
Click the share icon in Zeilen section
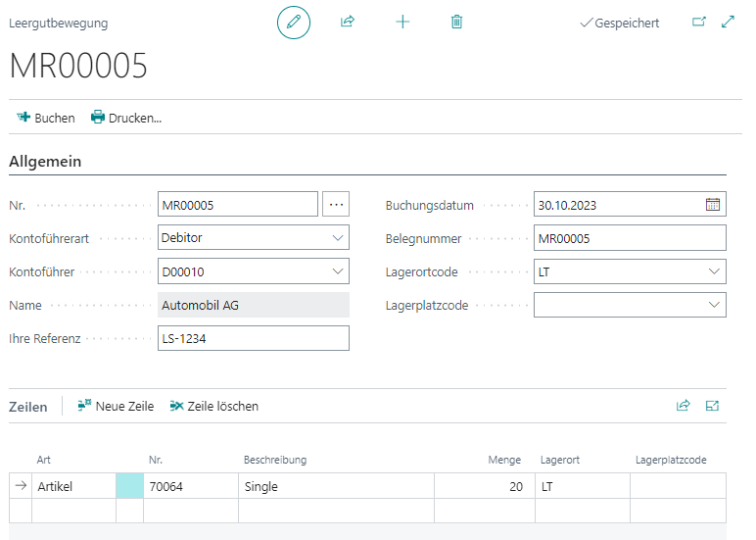click(684, 406)
